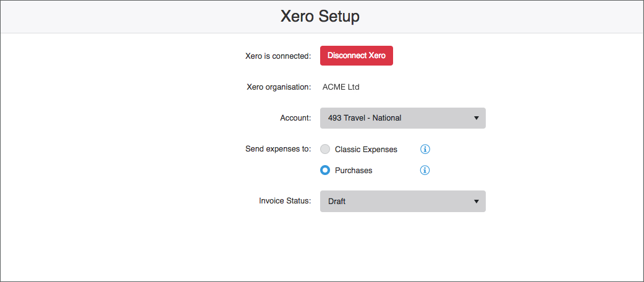
Task: Open the Invoice Status dropdown
Action: click(x=402, y=202)
